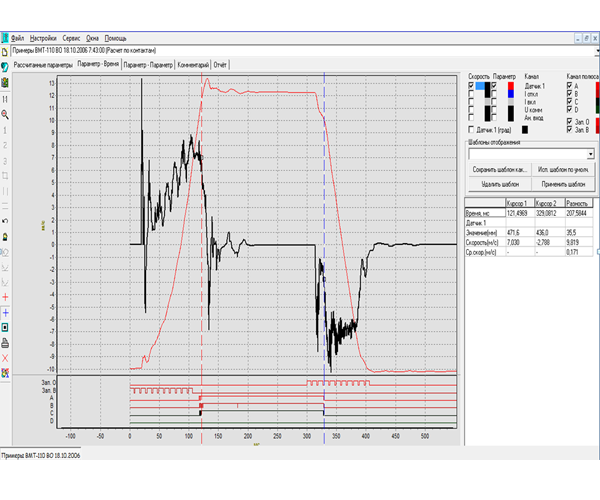Screen dimensions: 600x500
Task: Enable the Датчик 1 (град) checkbox
Action: 471,129
